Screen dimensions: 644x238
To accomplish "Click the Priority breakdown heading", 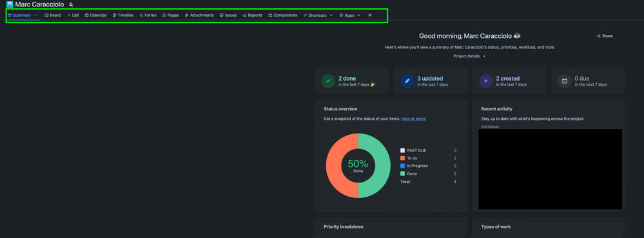I will click(344, 226).
